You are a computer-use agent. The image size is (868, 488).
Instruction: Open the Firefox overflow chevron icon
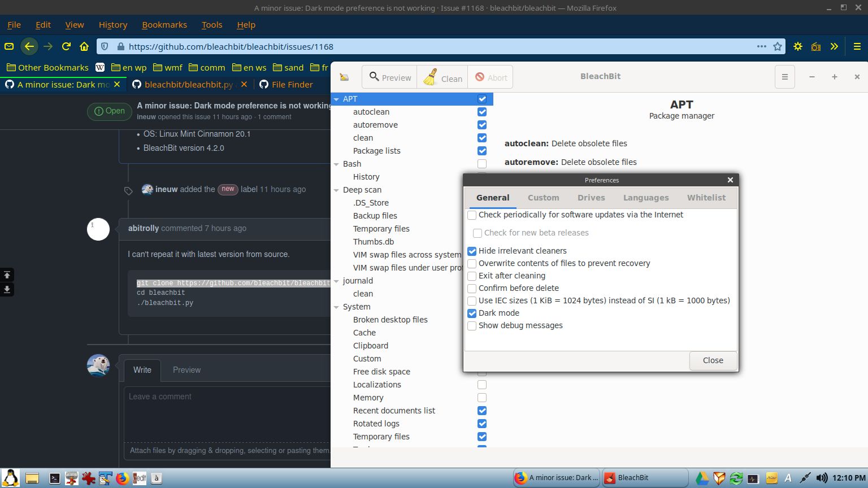[835, 46]
